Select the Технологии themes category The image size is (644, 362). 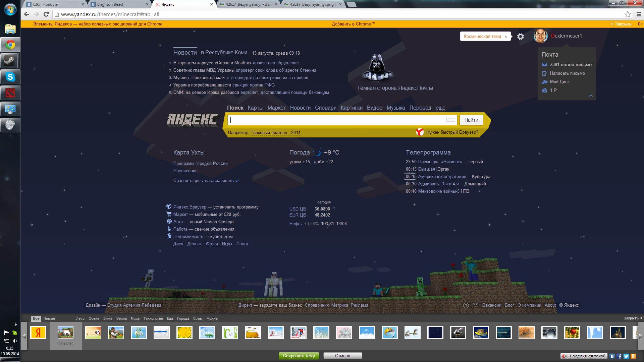(x=153, y=318)
